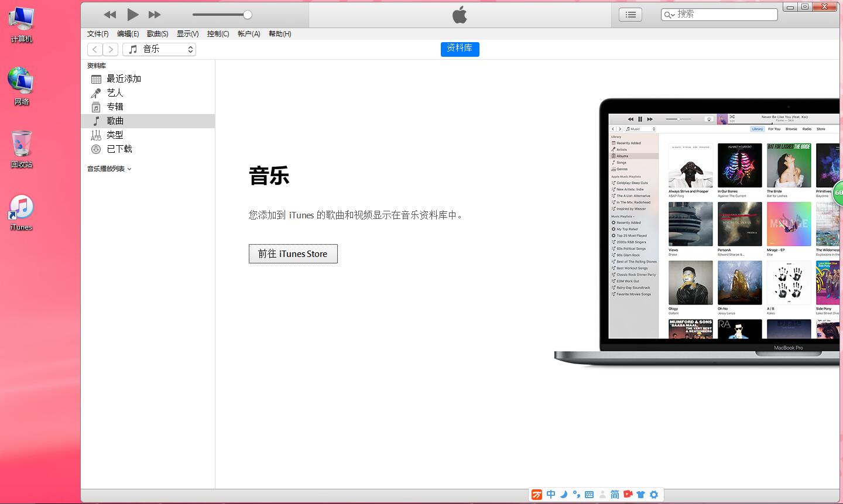Screen dimensions: 843x504
Task: Open the 网络 desktop icon
Action: 22,87
